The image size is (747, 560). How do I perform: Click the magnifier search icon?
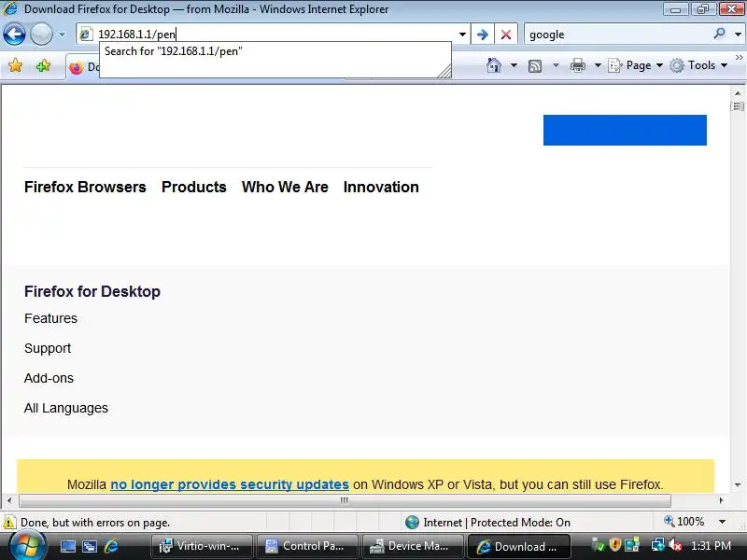[x=719, y=34]
